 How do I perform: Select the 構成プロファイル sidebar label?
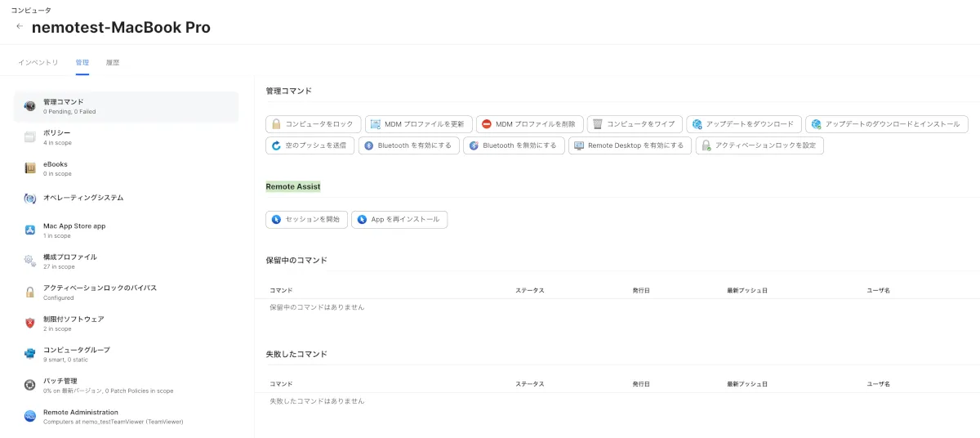pos(70,257)
